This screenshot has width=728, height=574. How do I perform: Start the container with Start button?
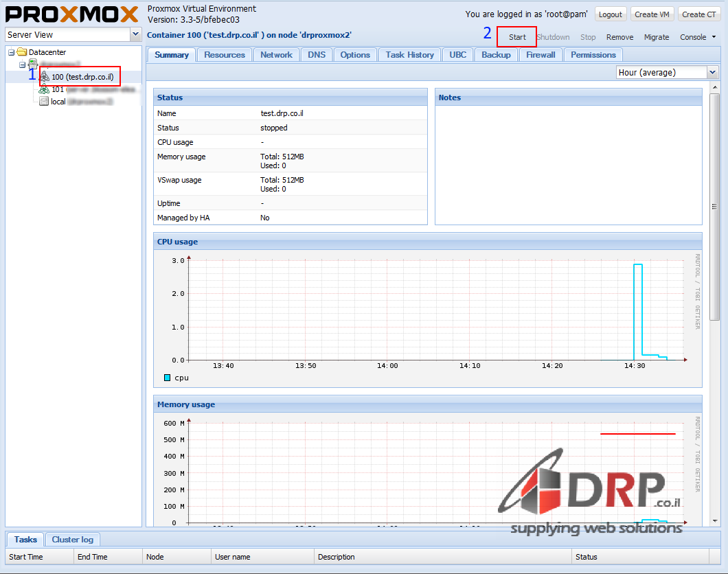pos(517,37)
